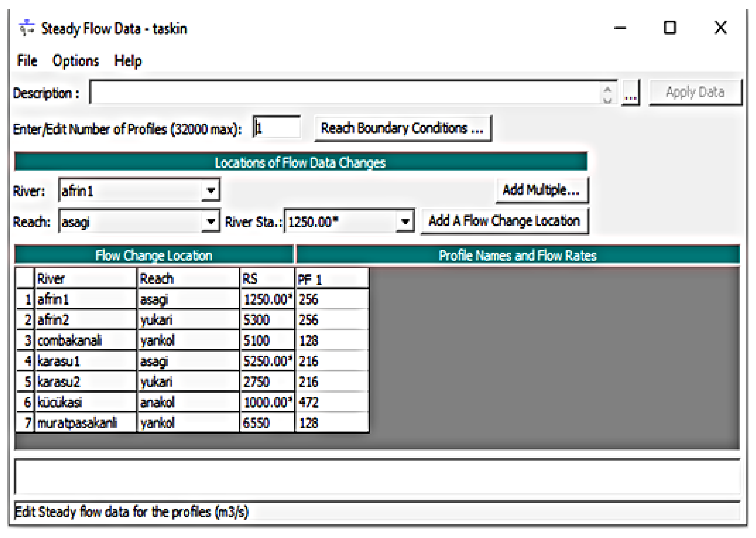
Task: Click the Description text field
Action: click(x=344, y=92)
